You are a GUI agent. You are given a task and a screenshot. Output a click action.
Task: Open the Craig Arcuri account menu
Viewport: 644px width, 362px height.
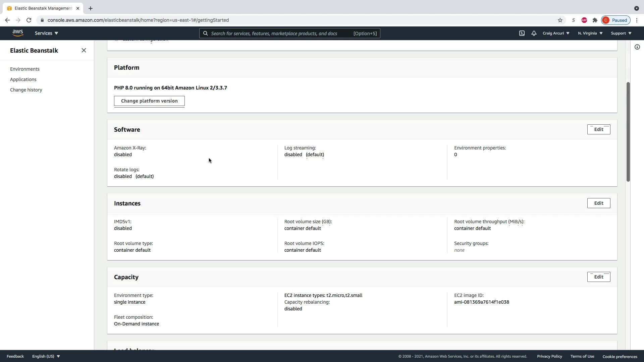[x=556, y=33]
